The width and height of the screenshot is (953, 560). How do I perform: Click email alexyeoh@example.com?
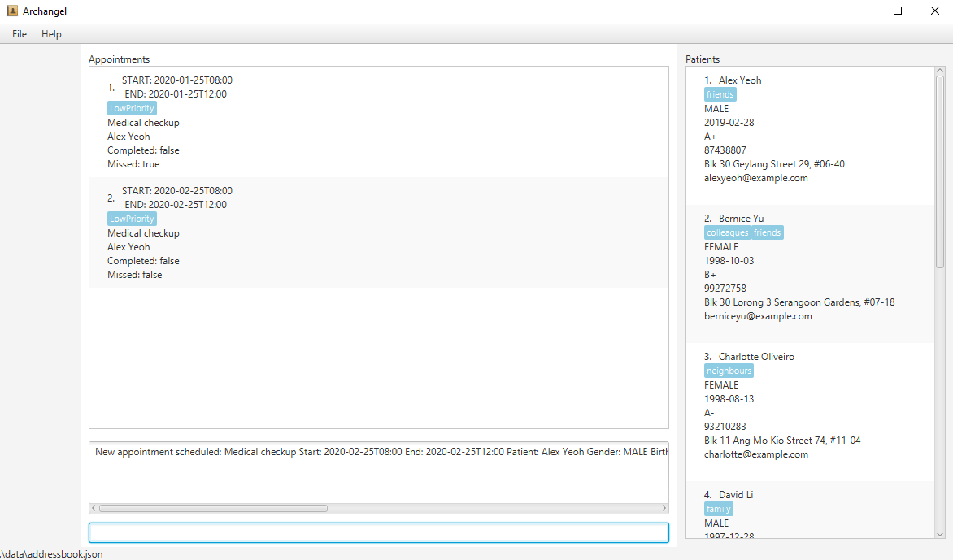756,178
